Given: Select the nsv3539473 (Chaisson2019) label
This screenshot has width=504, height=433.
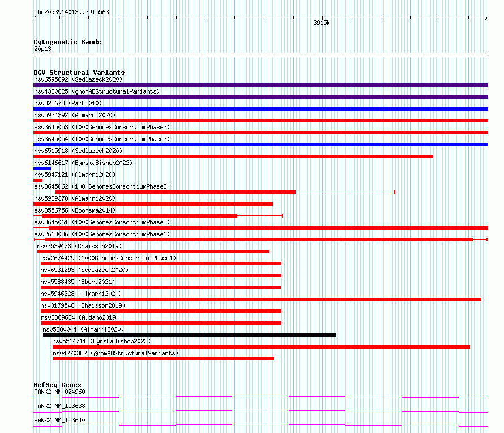Looking at the screenshot, I should tap(79, 246).
